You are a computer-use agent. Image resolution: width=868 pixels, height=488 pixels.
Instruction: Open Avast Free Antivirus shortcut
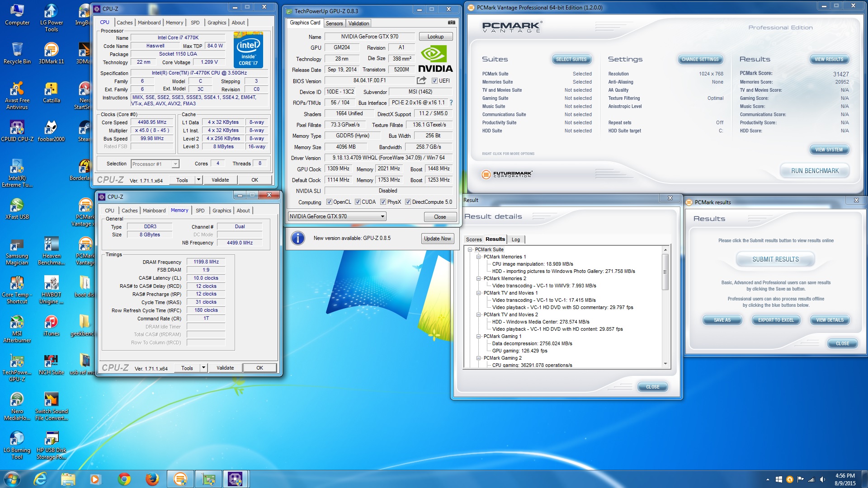[x=17, y=96]
